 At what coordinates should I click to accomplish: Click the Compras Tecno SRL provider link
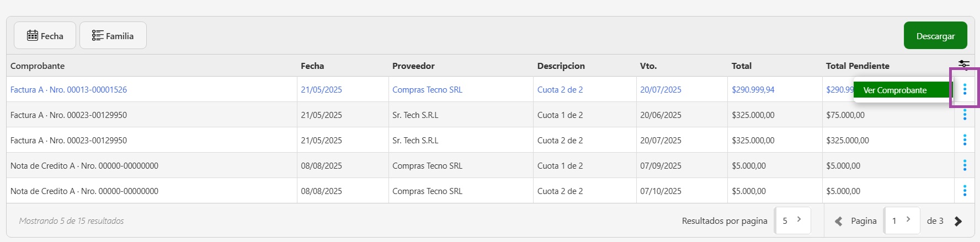point(427,90)
